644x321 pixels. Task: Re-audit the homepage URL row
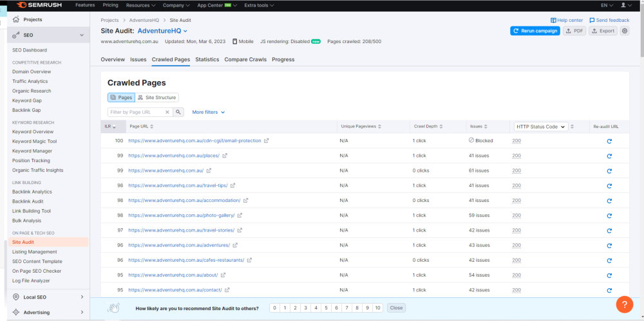click(x=609, y=170)
